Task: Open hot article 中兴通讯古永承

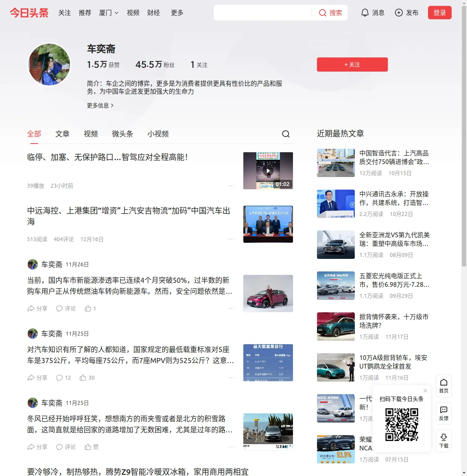Action: 394,198
